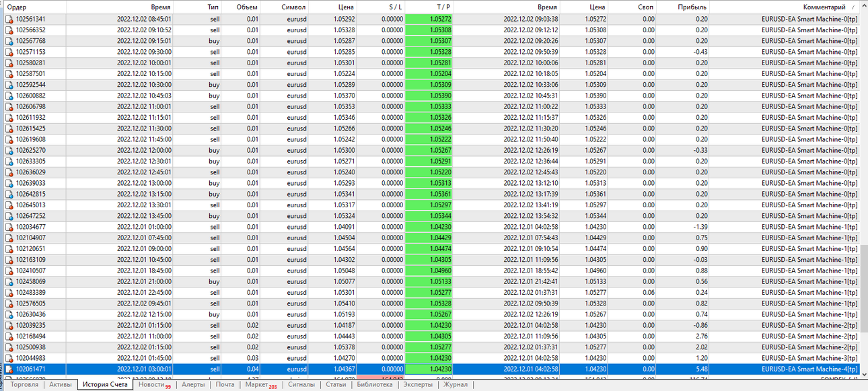The height and width of the screenshot is (391, 868).
Task: Click the order icon for order 102619608
Action: (x=9, y=139)
